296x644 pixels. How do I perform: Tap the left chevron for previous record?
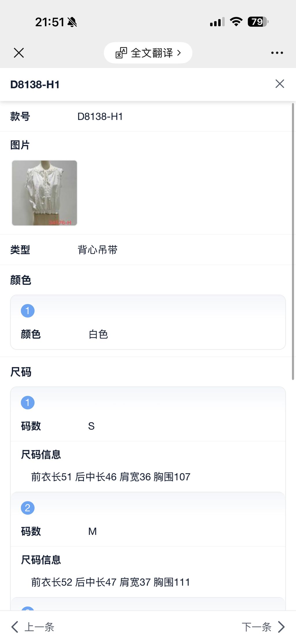pyautogui.click(x=15, y=627)
